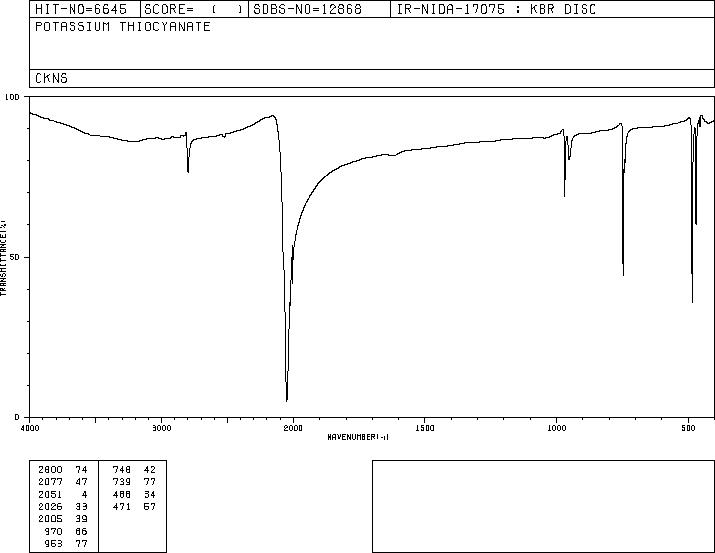Click the 2077 peak table row

pyautogui.click(x=63, y=482)
